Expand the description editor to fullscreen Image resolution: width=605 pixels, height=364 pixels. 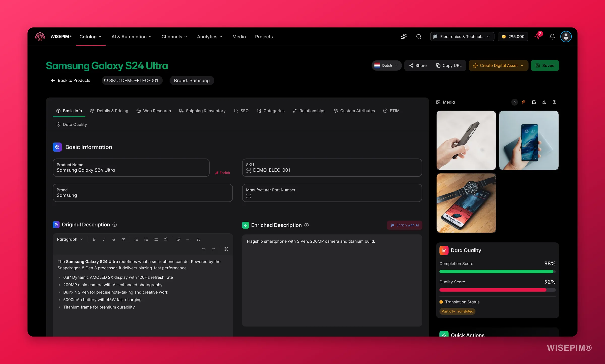click(226, 249)
